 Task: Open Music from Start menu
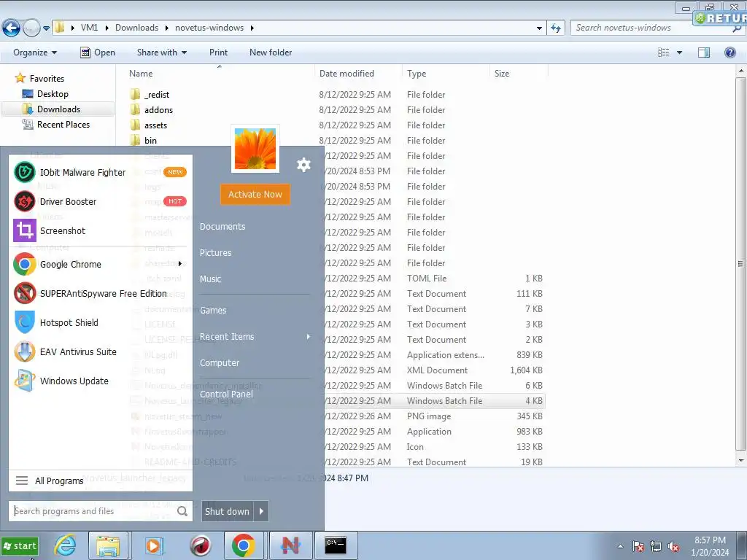pyautogui.click(x=210, y=279)
